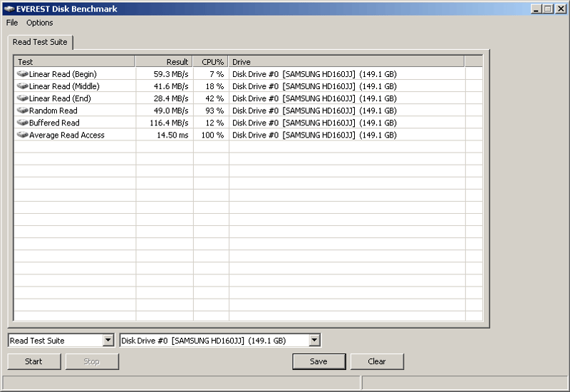Image resolution: width=570 pixels, height=392 pixels.
Task: Click the 100 % CPU value
Action: [213, 135]
